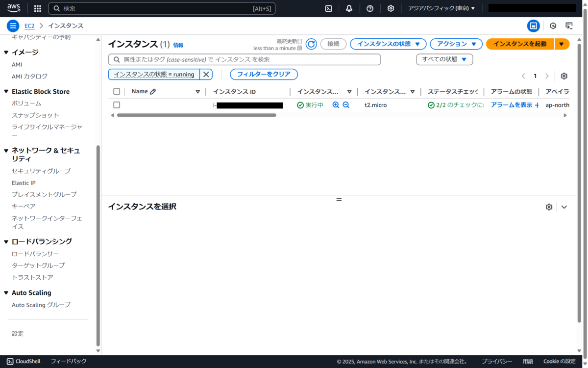Open セキュリティグループ in sidebar
The height and width of the screenshot is (368, 588).
click(41, 171)
